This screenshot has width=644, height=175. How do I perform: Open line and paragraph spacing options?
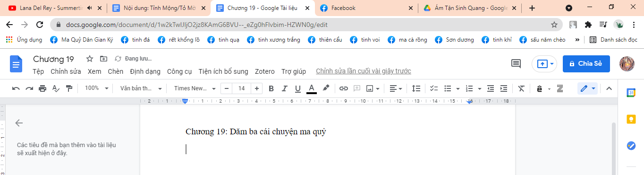tap(416, 88)
